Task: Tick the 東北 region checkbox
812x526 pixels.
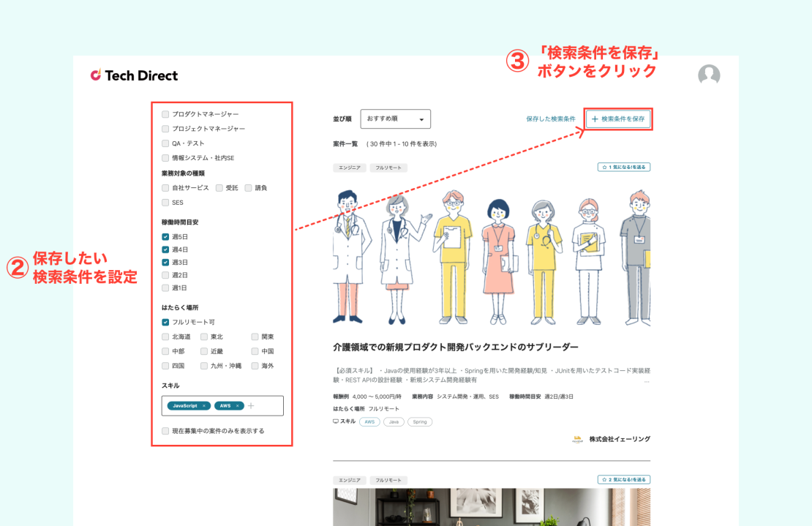Action: coord(204,337)
